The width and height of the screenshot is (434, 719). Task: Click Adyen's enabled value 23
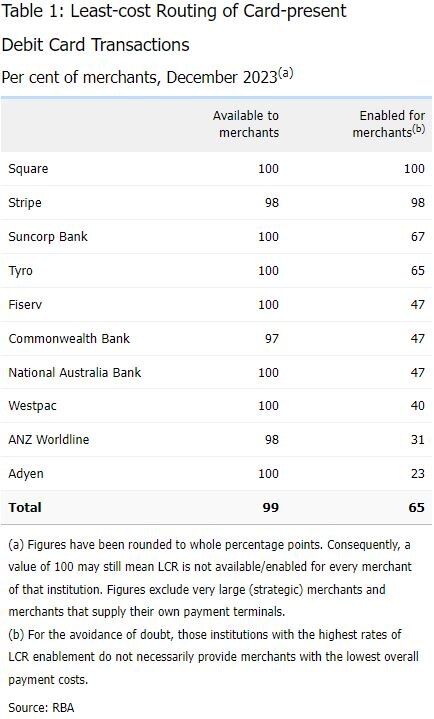pyautogui.click(x=417, y=473)
